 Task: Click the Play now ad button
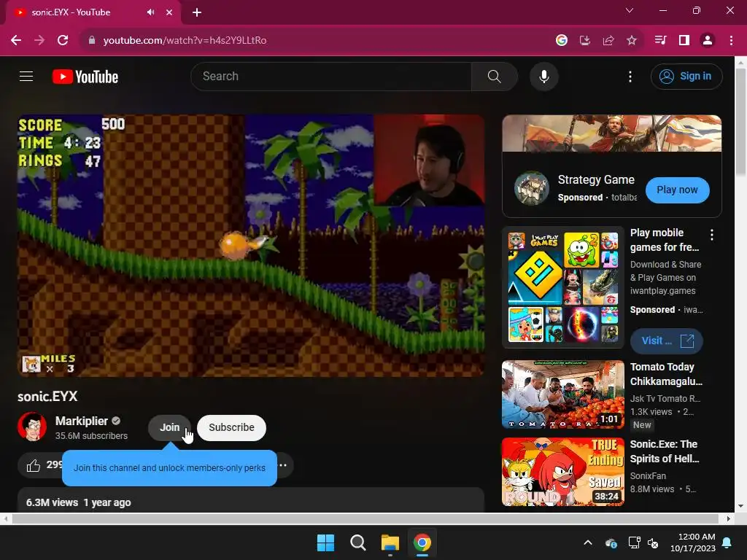click(677, 190)
